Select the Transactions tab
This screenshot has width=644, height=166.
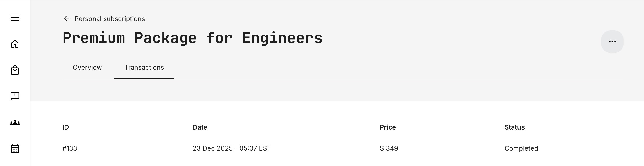click(x=144, y=68)
